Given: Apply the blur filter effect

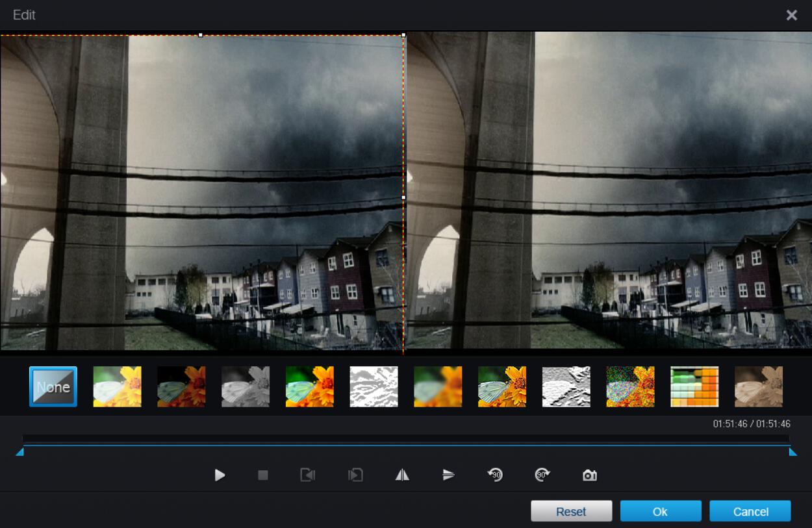Looking at the screenshot, I should [x=438, y=386].
